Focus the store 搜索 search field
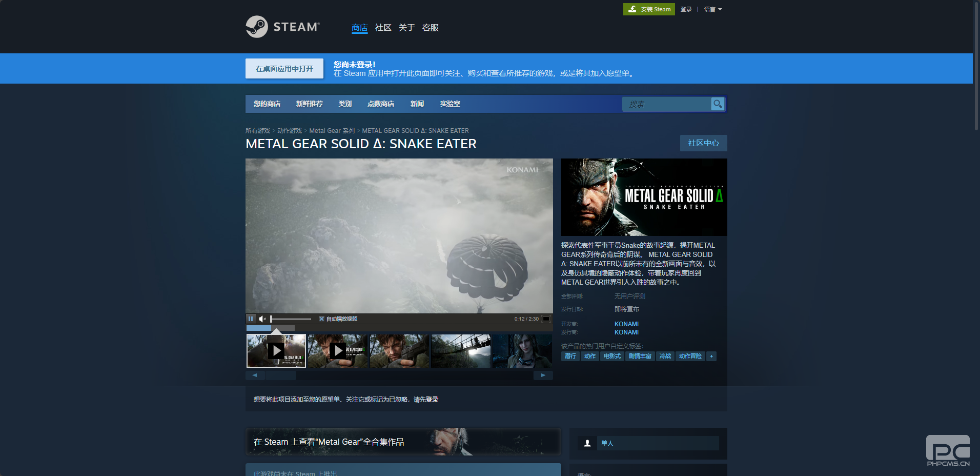The image size is (980, 476). click(x=666, y=104)
